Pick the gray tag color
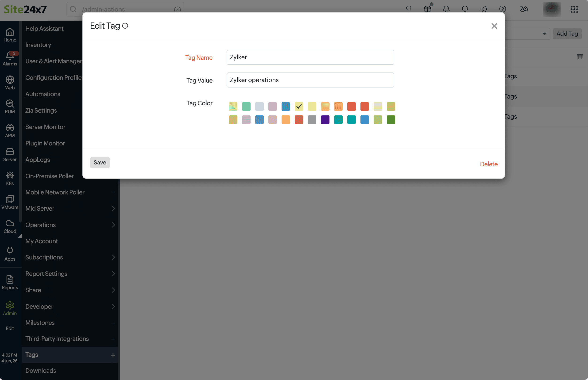This screenshot has height=380, width=588. pos(312,120)
